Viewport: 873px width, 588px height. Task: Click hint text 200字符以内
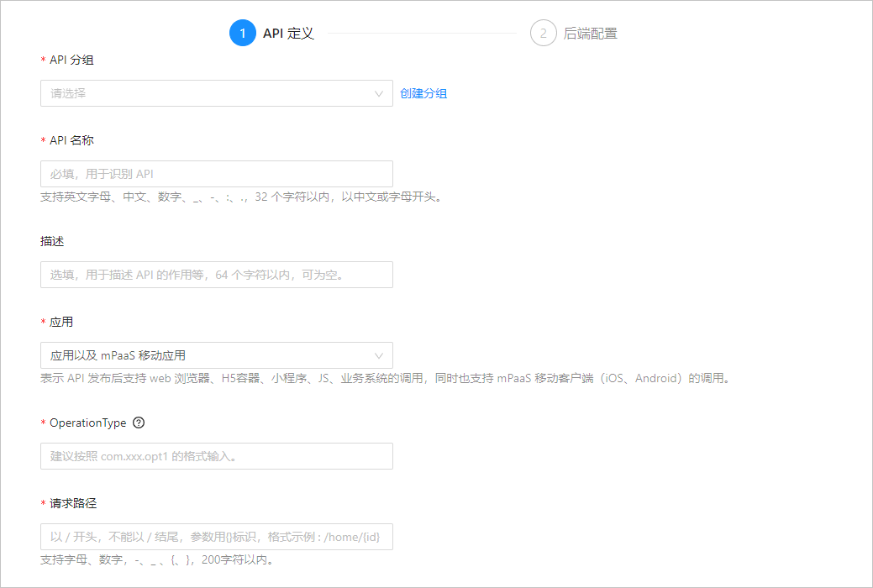[158, 559]
